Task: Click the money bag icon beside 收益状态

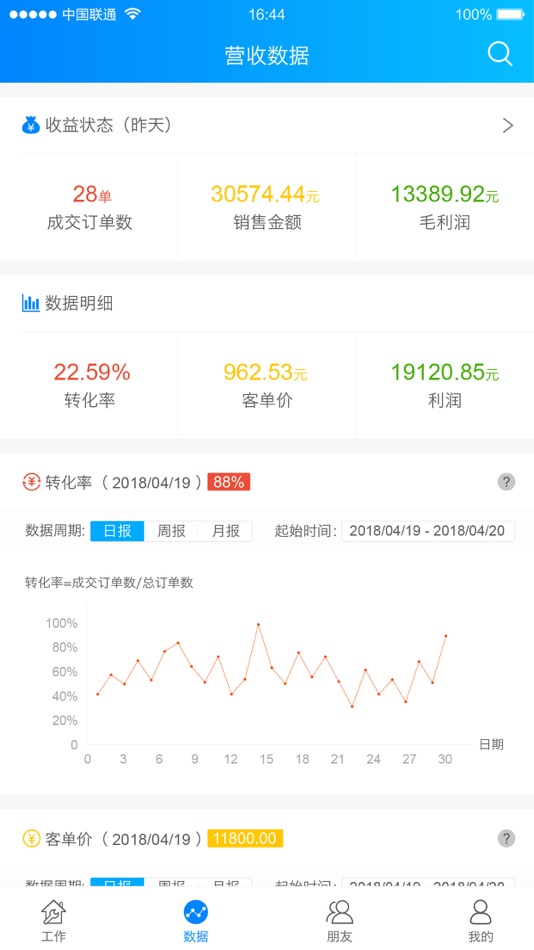Action: 31,125
